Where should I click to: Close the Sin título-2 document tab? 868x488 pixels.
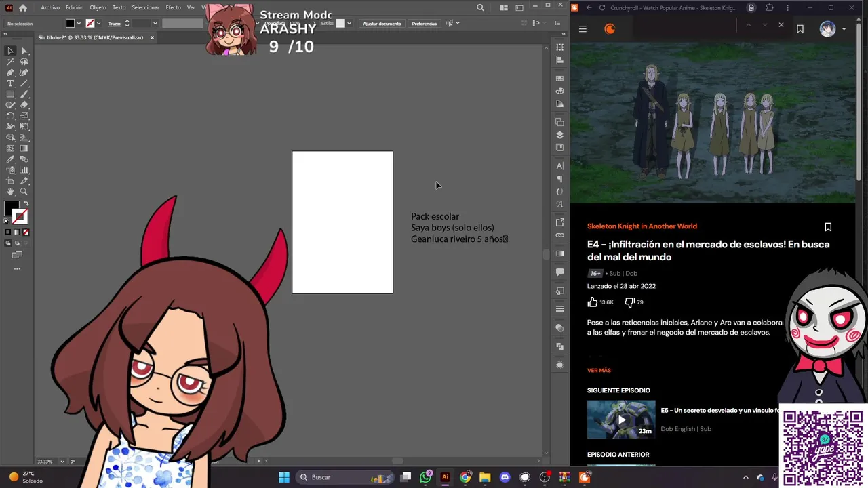coord(152,37)
